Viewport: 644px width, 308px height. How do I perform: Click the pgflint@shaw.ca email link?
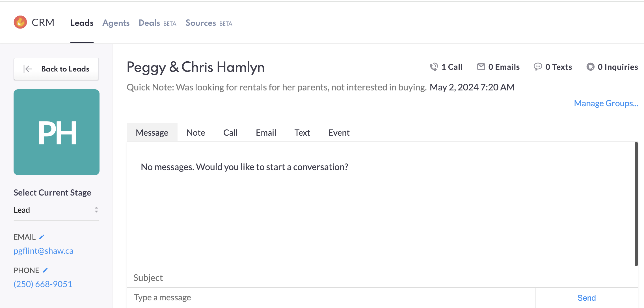(44, 251)
